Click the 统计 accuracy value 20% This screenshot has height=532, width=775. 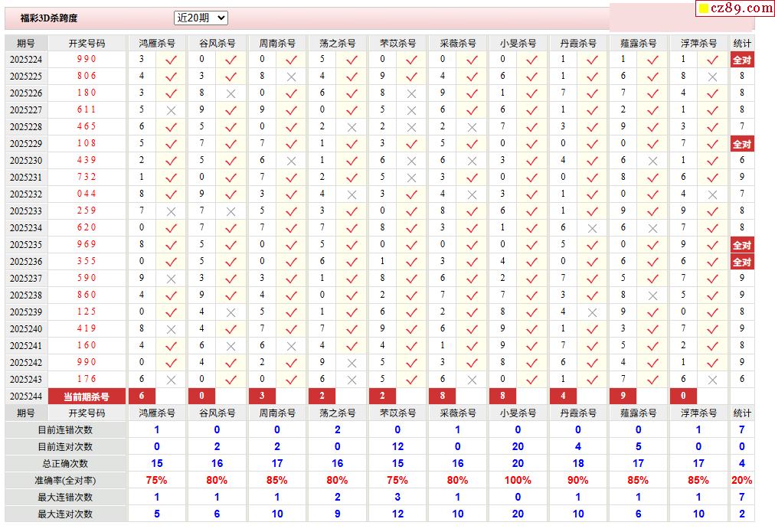click(742, 480)
